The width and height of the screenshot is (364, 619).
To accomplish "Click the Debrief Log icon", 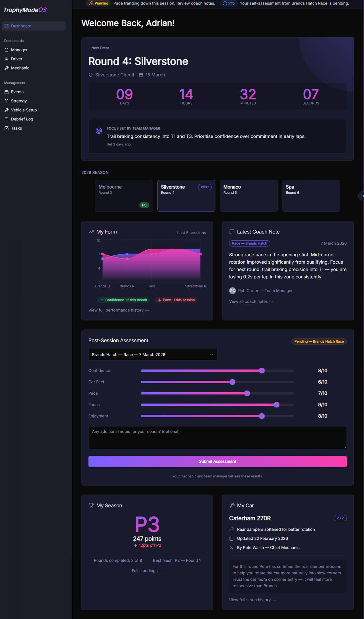I will [7, 119].
